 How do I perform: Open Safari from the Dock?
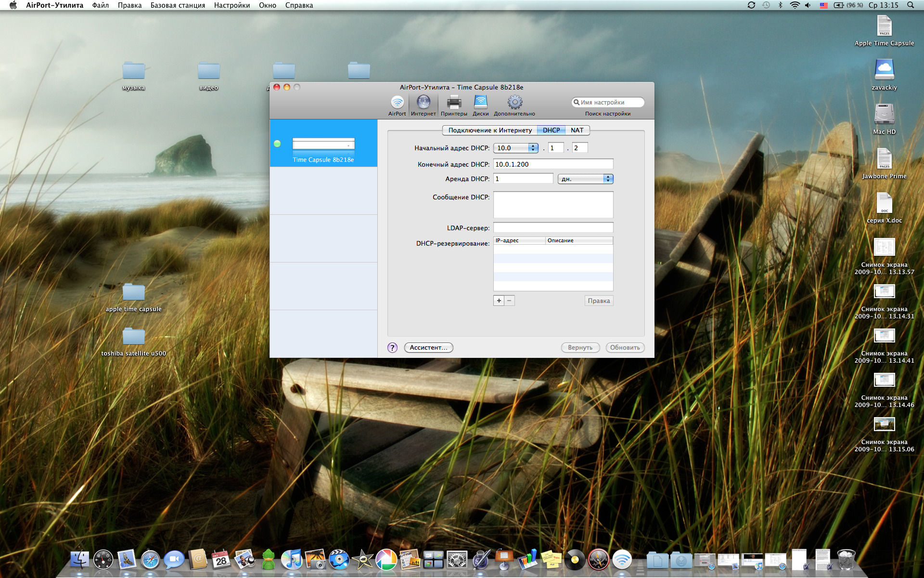click(x=150, y=560)
